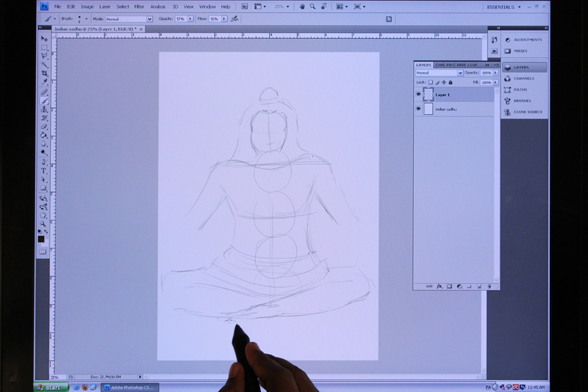The image size is (588, 392).
Task: Open the Filter menu
Action: [139, 7]
